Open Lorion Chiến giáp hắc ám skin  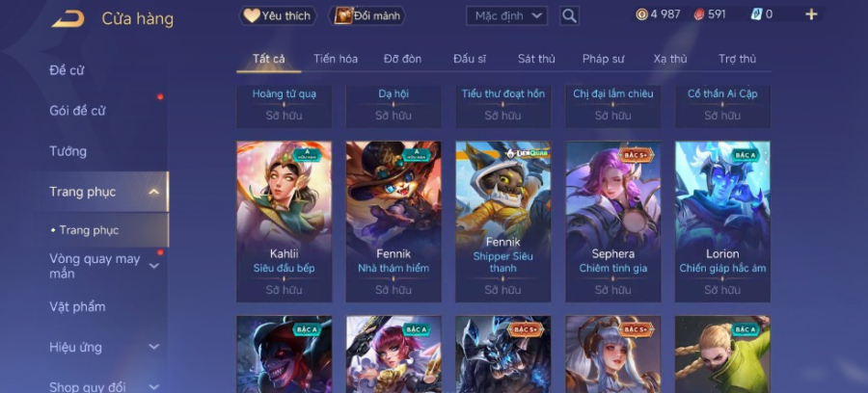click(722, 222)
